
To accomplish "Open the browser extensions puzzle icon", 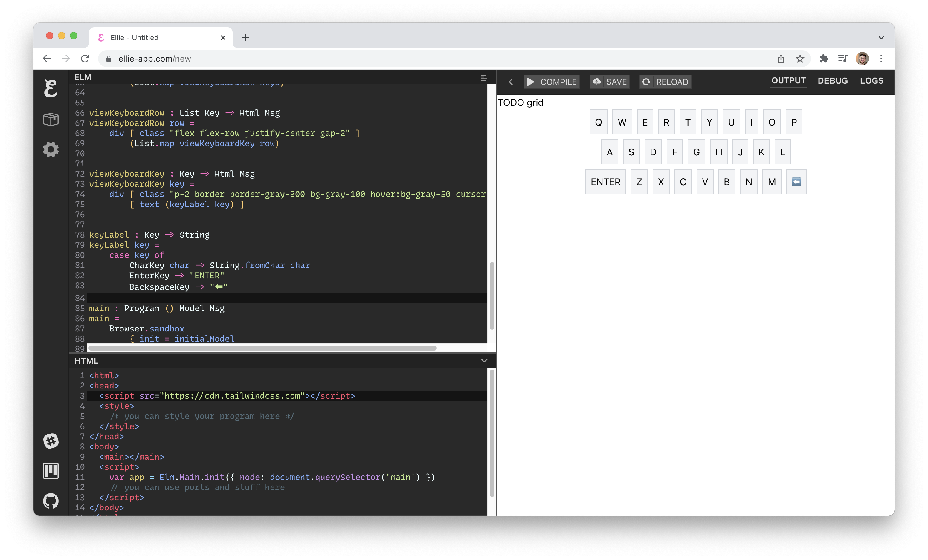I will 824,59.
